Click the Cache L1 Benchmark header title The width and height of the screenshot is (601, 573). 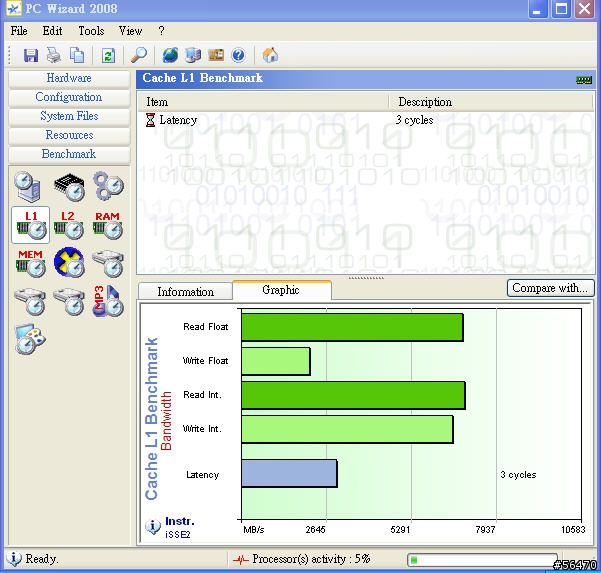[202, 78]
